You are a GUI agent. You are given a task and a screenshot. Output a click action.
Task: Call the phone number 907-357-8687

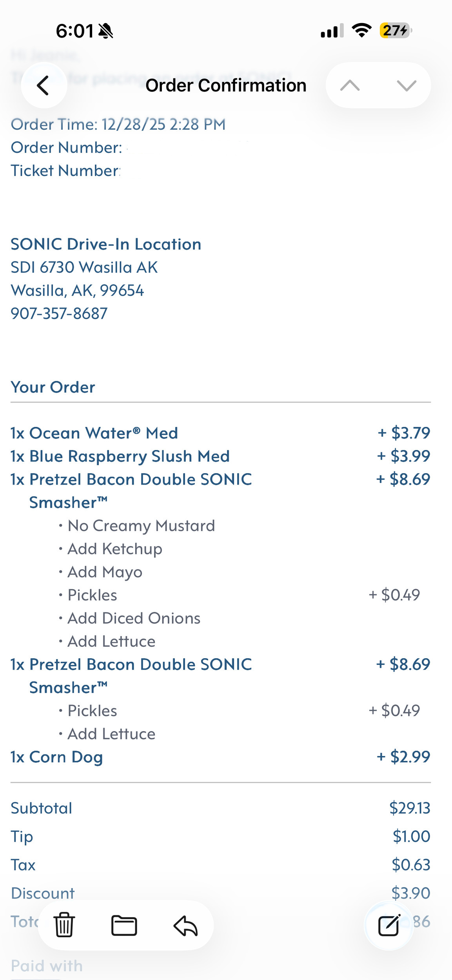point(59,313)
